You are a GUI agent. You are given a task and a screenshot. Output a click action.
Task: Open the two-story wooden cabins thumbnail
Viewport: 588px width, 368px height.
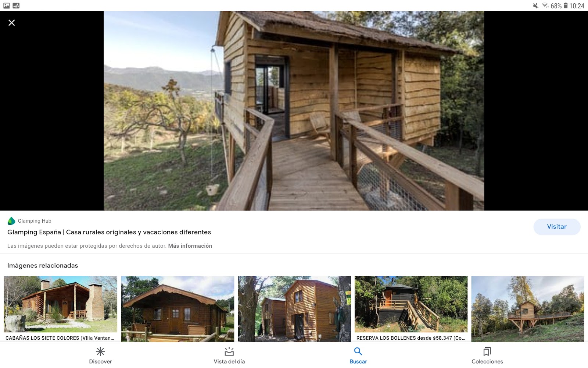[x=294, y=309]
